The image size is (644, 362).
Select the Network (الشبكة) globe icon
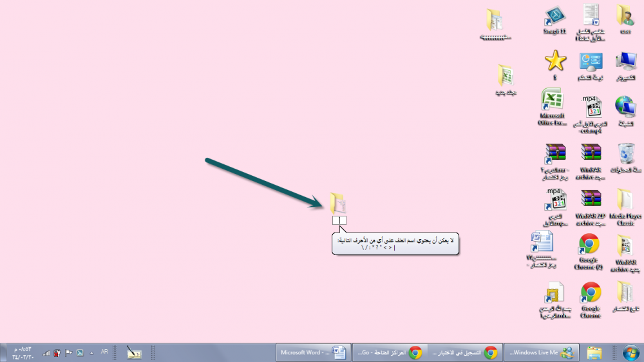pyautogui.click(x=625, y=108)
